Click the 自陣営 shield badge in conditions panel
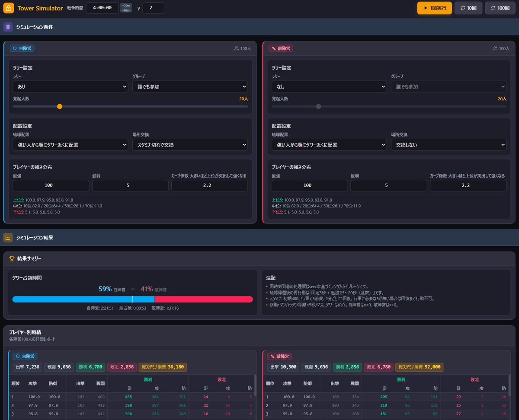 click(x=22, y=48)
